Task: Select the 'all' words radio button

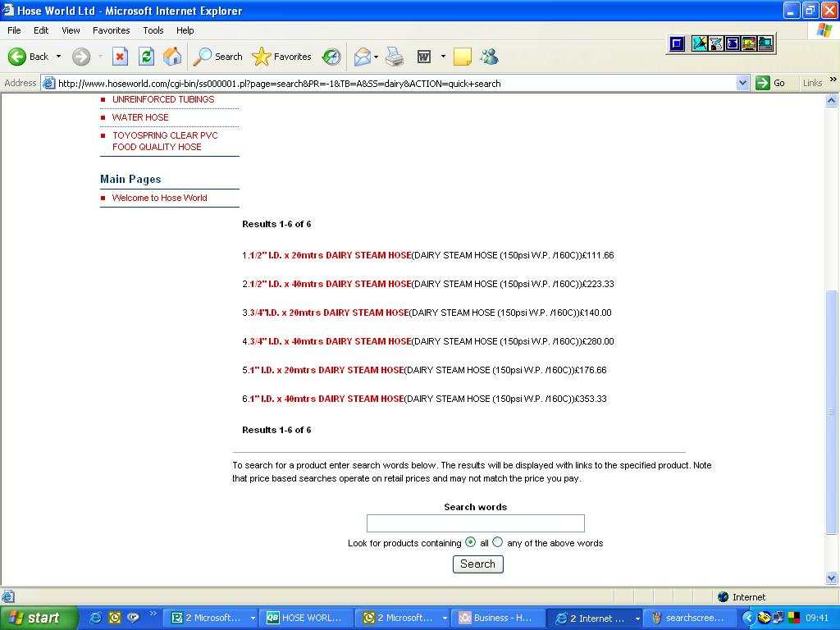Action: point(470,542)
